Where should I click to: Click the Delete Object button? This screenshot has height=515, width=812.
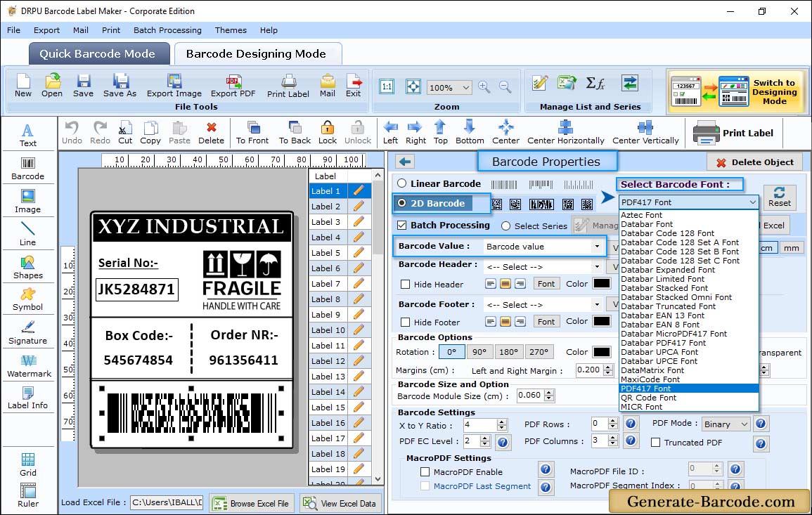coord(754,162)
